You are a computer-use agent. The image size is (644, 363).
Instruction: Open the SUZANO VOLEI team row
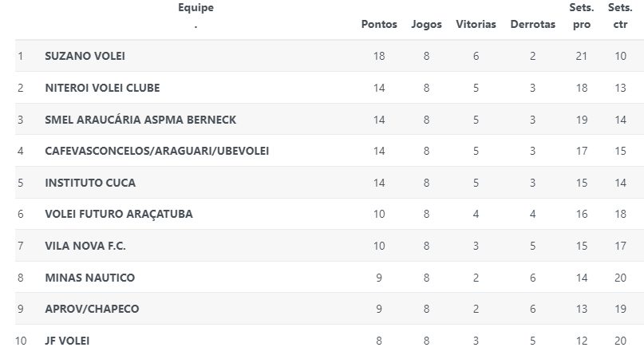(x=85, y=56)
